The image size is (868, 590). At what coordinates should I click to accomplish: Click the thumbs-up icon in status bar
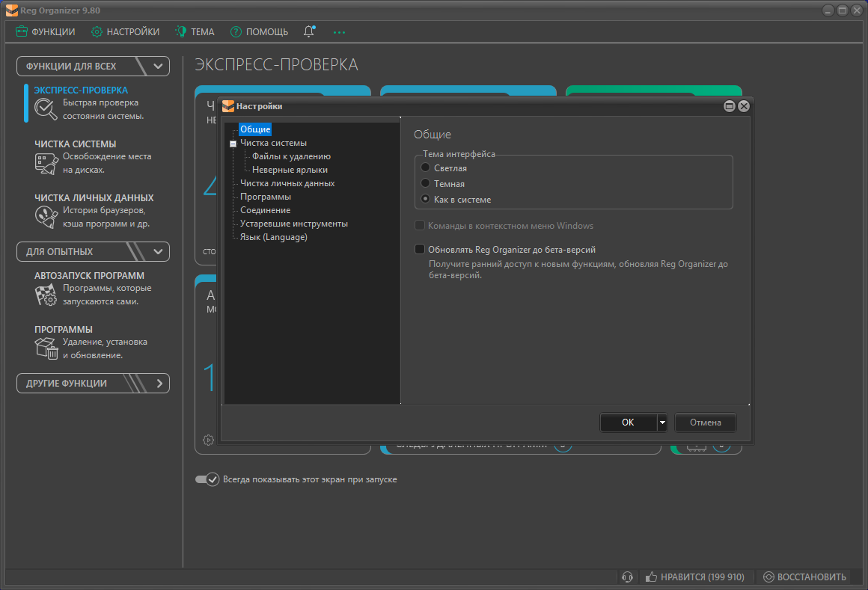651,577
